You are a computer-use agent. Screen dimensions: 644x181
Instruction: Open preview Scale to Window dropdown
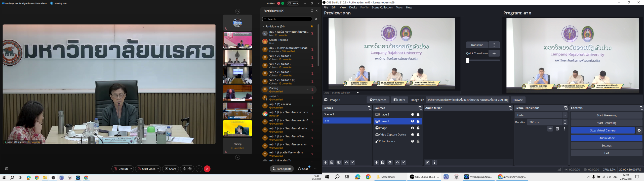coord(358,93)
